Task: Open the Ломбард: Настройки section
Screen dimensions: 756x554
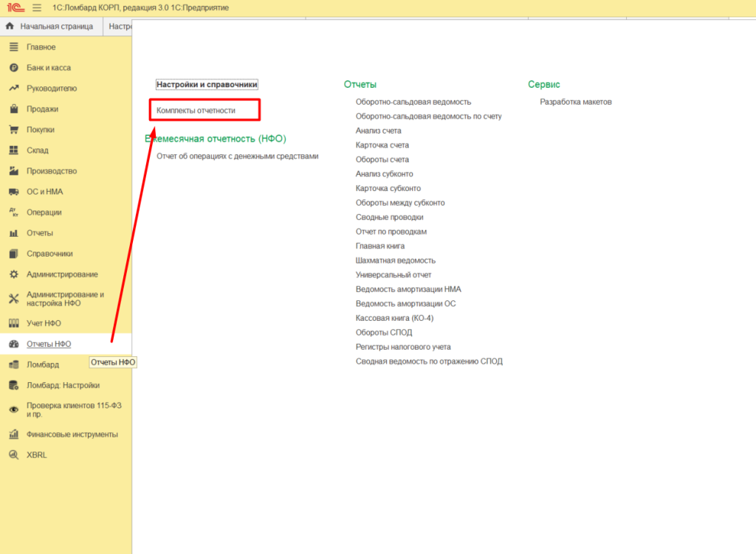Action: (x=63, y=385)
